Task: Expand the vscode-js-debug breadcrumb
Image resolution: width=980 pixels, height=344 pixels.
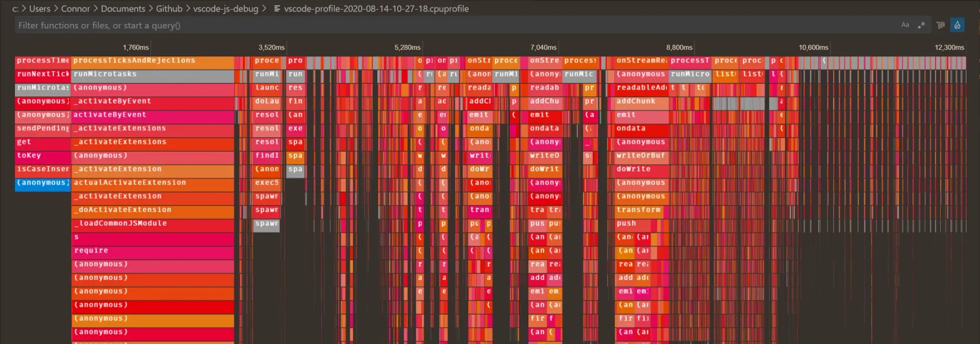Action: coord(225,9)
